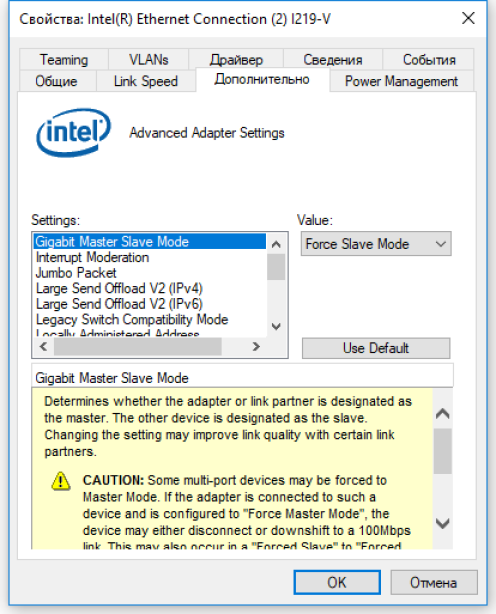Open the Общие tab
This screenshot has width=496, height=614.
pyautogui.click(x=56, y=81)
